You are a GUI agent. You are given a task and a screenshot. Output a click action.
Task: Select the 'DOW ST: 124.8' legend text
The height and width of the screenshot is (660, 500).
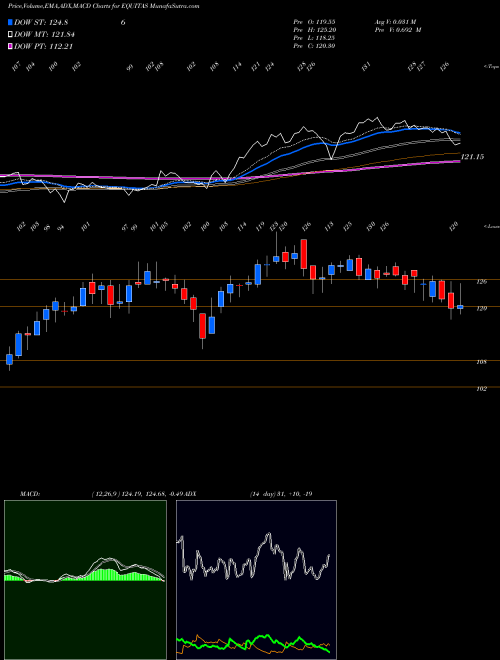[41, 23]
